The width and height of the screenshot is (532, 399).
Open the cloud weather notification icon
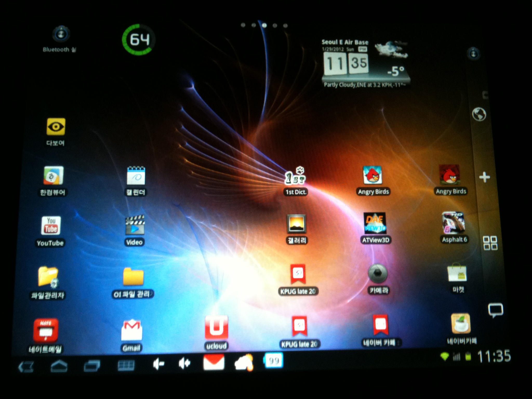pos(244,362)
